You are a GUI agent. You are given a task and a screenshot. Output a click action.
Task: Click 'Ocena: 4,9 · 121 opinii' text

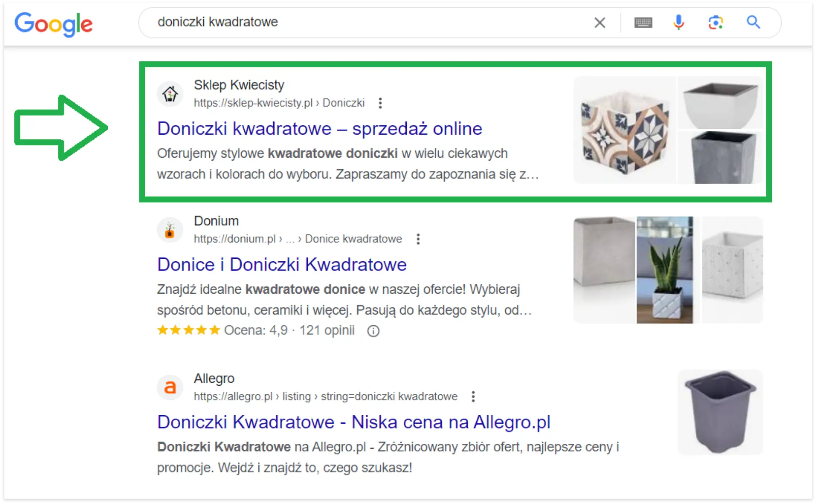click(x=289, y=330)
